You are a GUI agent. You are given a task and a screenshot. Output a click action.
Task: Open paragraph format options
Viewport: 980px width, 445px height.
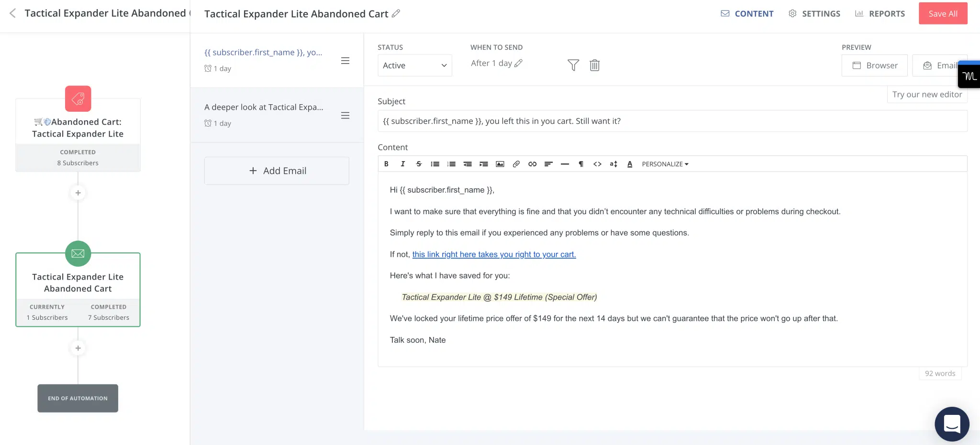coord(581,164)
